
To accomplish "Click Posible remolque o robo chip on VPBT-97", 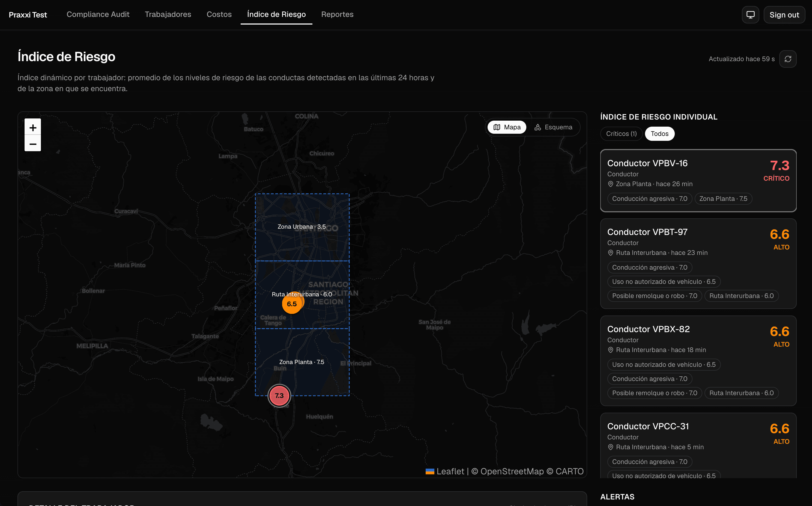I will click(654, 296).
